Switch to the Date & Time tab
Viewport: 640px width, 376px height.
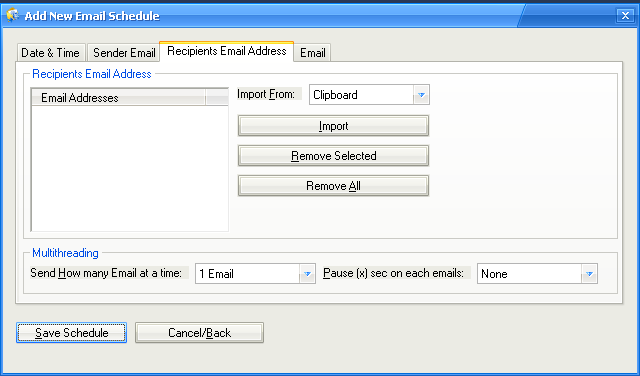click(51, 53)
